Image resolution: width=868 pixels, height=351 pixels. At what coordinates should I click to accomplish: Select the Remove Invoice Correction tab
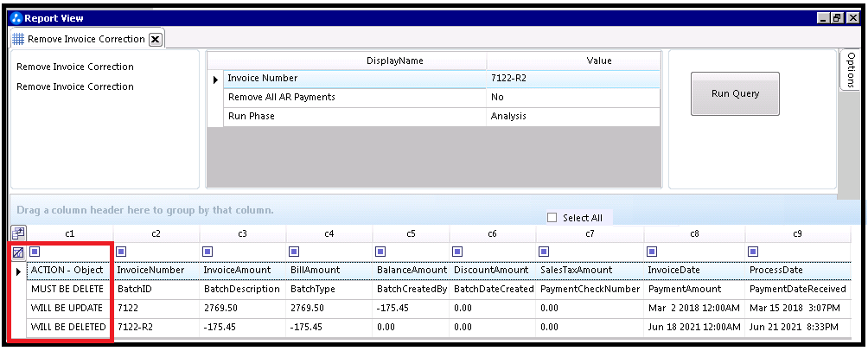click(x=86, y=39)
